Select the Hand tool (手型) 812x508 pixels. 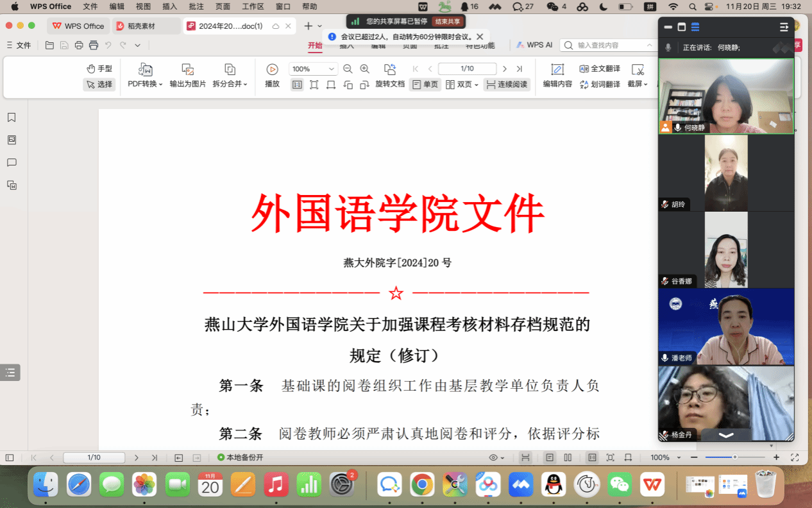(99, 69)
